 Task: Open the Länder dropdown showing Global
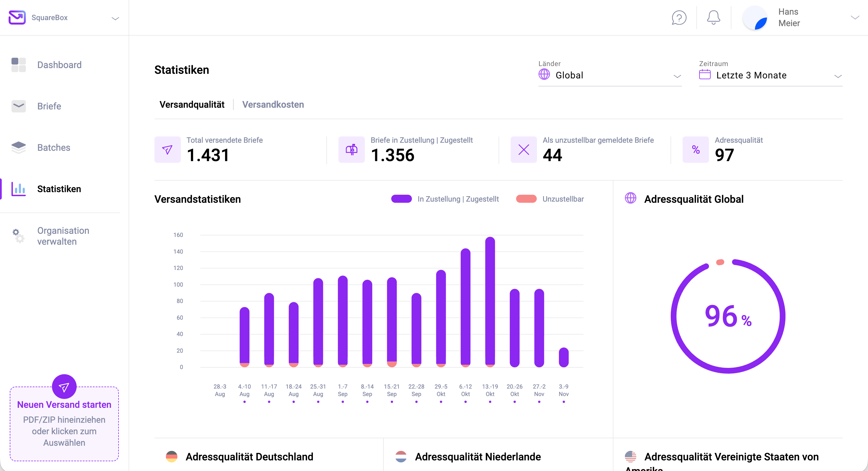click(x=610, y=75)
